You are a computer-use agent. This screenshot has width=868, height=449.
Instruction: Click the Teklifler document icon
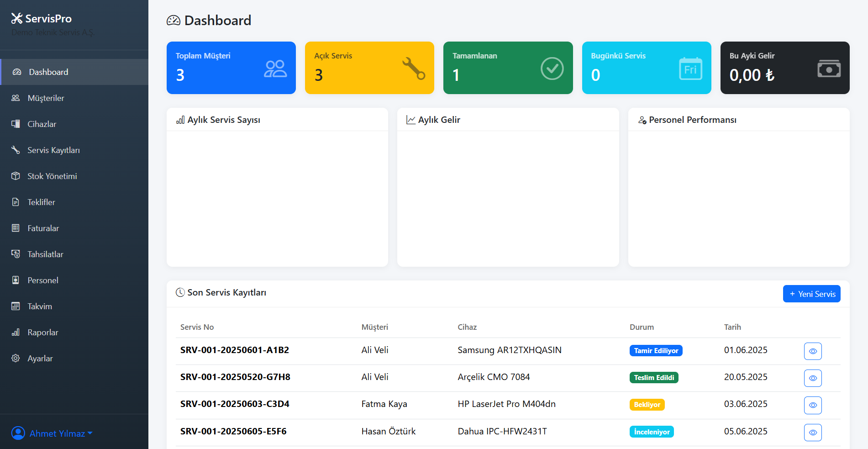point(16,202)
